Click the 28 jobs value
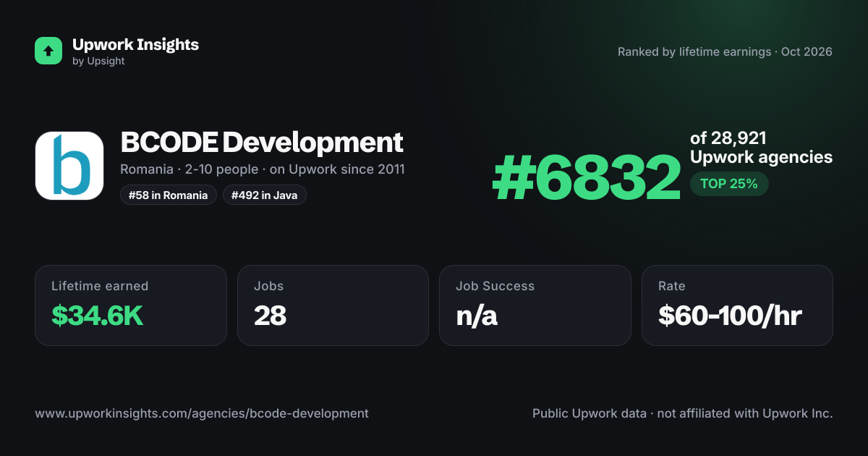The image size is (868, 456). (x=271, y=316)
